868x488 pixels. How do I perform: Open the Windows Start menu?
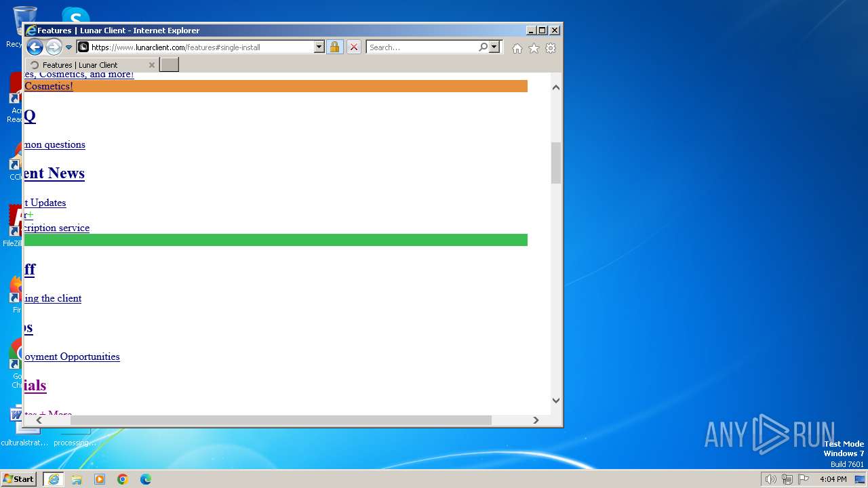pos(19,479)
